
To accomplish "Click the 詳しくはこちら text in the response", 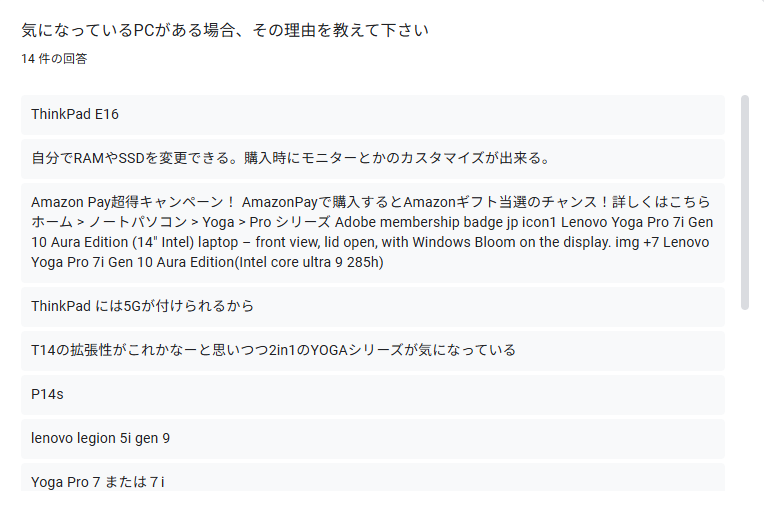I will [661, 202].
